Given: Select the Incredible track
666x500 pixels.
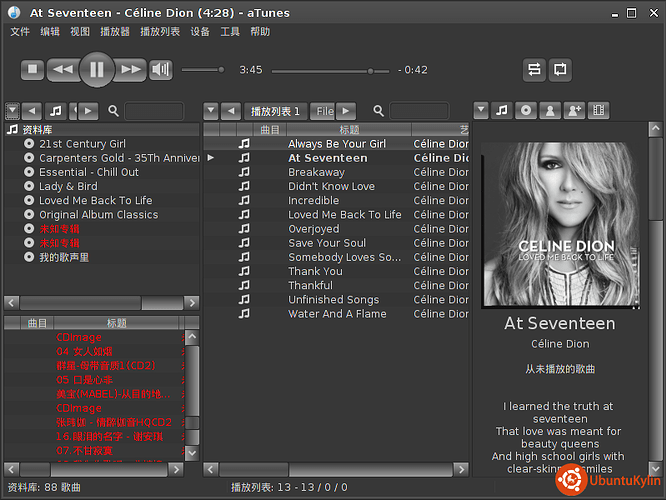Looking at the screenshot, I should pyautogui.click(x=337, y=200).
